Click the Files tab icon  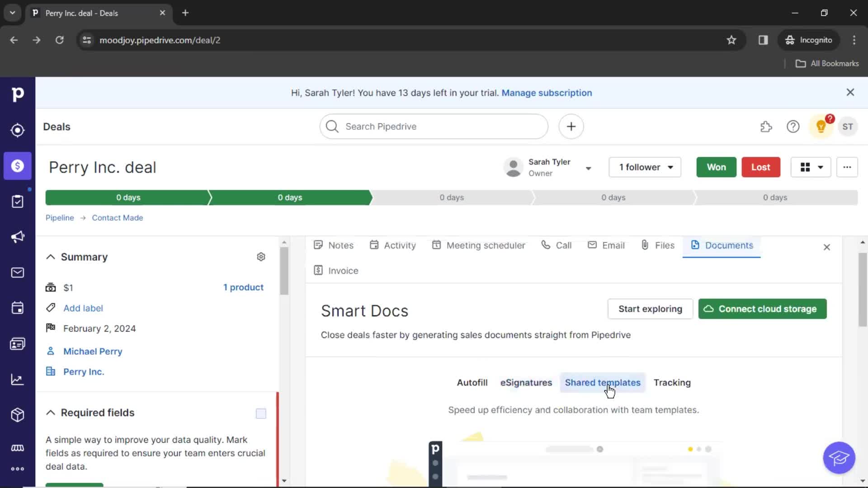645,245
